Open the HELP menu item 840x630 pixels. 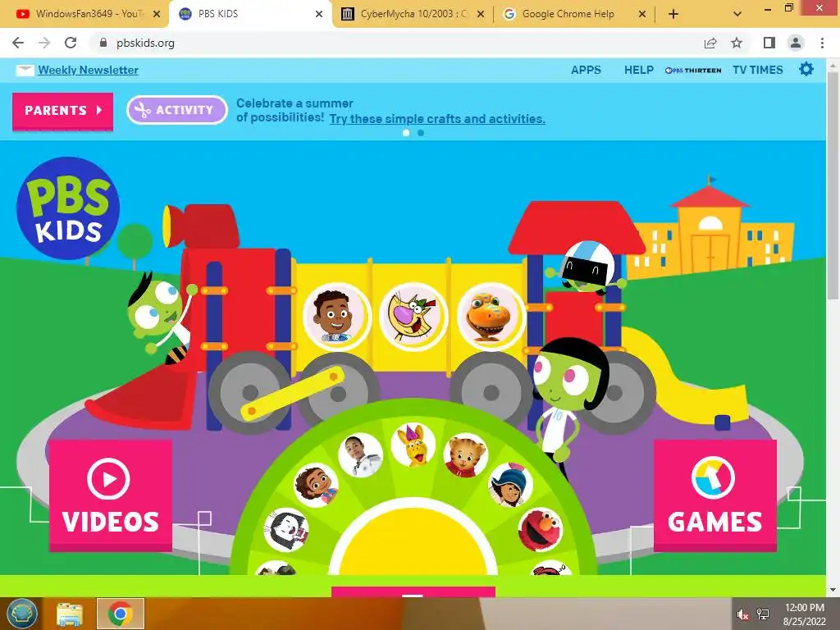(x=638, y=70)
